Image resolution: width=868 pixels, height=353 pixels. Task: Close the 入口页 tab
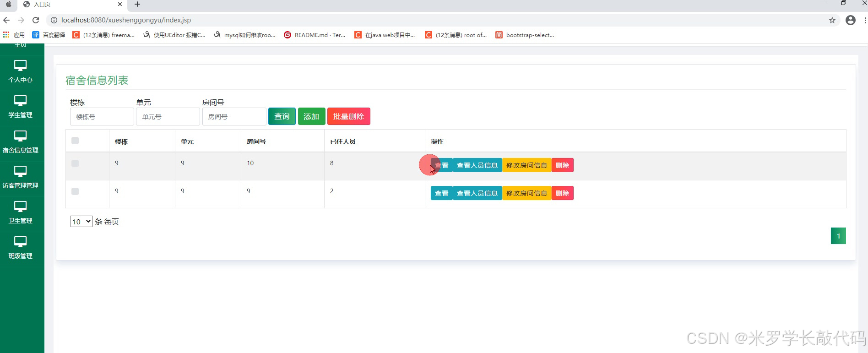pyautogui.click(x=120, y=4)
